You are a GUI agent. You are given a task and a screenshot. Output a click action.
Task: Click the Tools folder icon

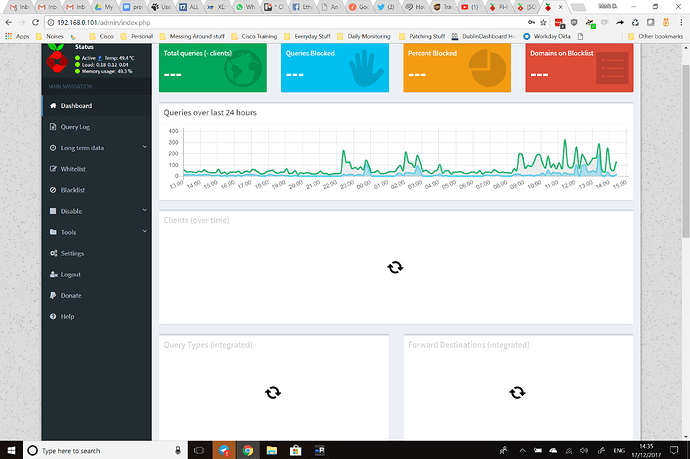pyautogui.click(x=53, y=232)
